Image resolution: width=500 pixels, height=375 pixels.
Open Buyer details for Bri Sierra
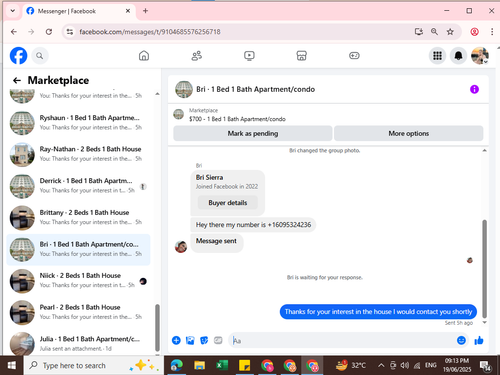pos(228,203)
